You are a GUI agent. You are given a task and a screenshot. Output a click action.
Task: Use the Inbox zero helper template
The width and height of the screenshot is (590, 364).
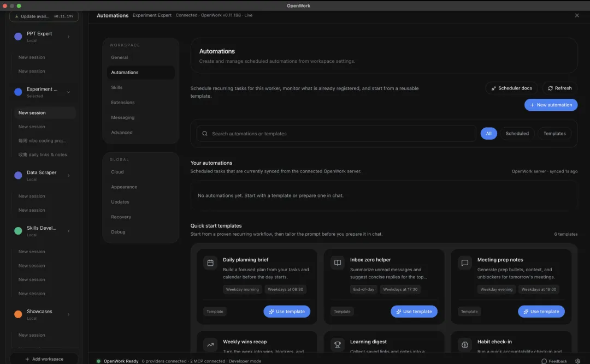point(414,312)
